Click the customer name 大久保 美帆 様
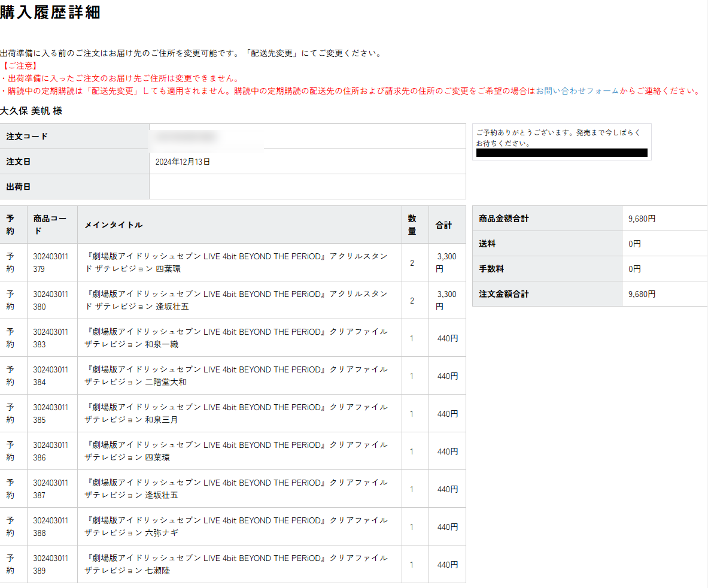708x588 pixels. tap(31, 111)
